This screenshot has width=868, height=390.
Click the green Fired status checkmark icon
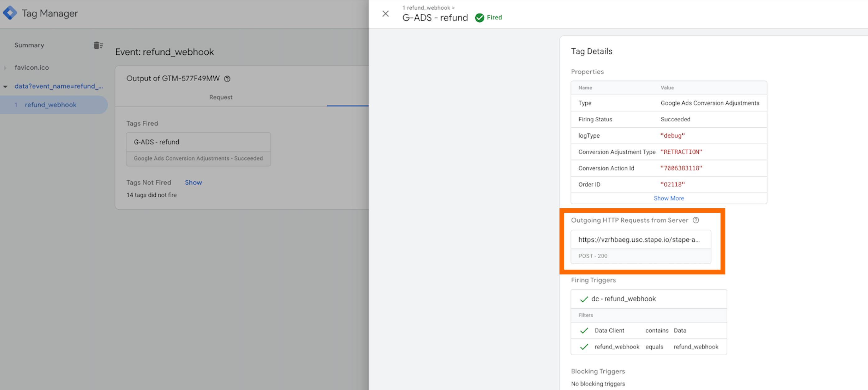coord(479,17)
